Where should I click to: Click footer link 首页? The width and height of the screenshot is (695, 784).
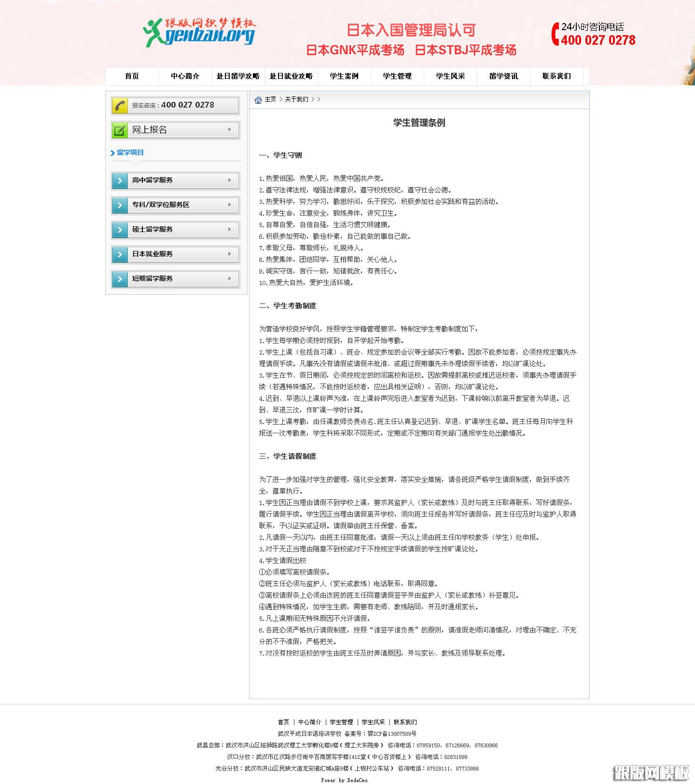pos(283,722)
